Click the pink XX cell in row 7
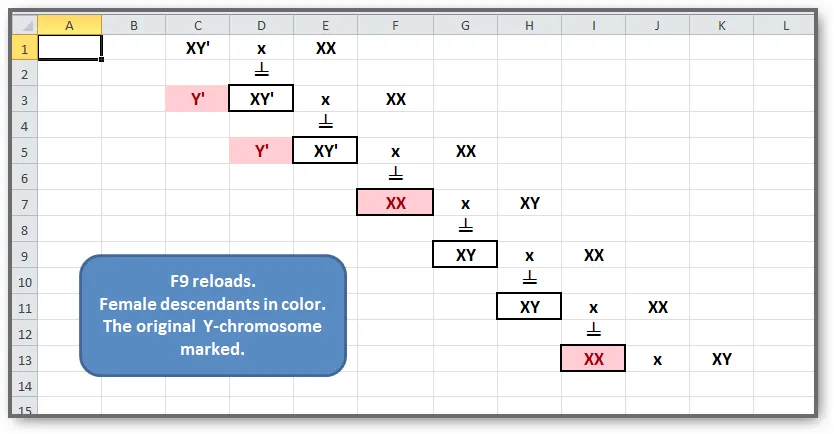 [395, 203]
